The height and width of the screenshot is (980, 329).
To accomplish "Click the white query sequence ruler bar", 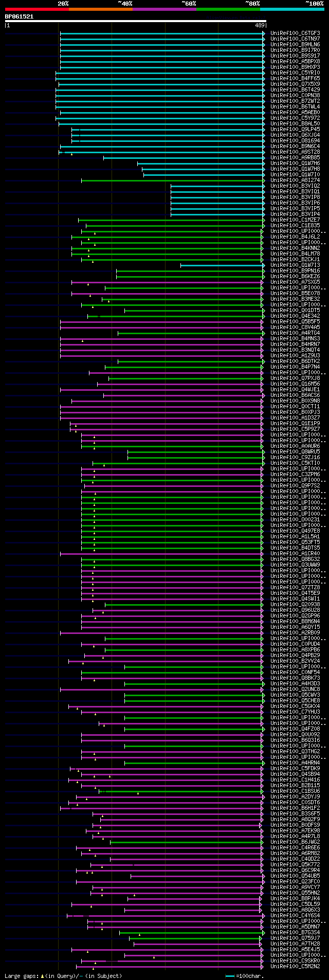I will [136, 21].
